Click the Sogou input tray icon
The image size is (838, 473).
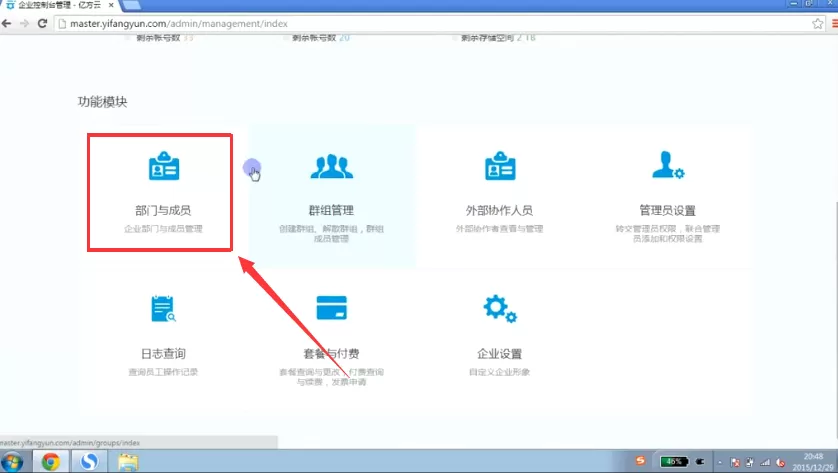coord(640,461)
